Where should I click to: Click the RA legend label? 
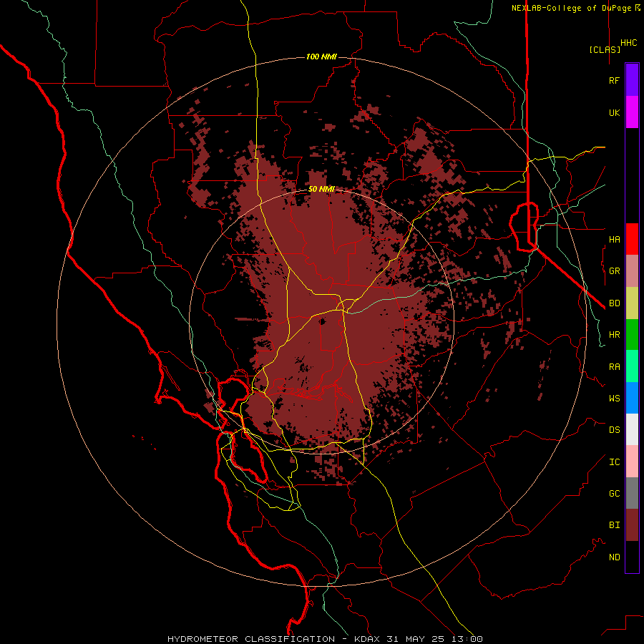pos(614,367)
